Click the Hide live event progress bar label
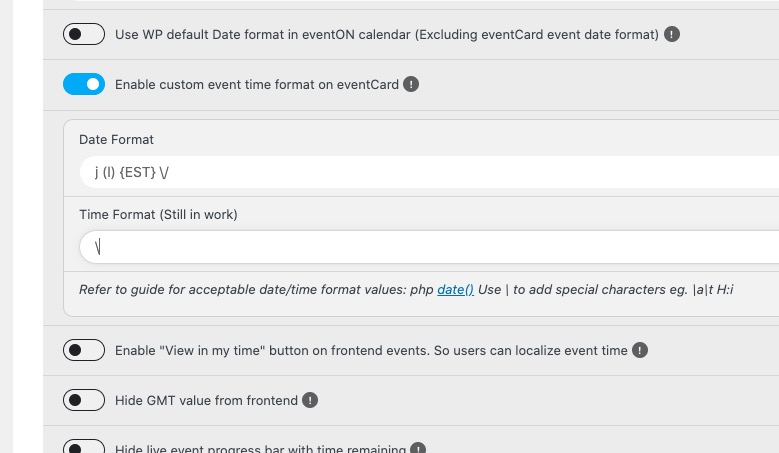Screen dimensions: 779x453 pos(260,448)
